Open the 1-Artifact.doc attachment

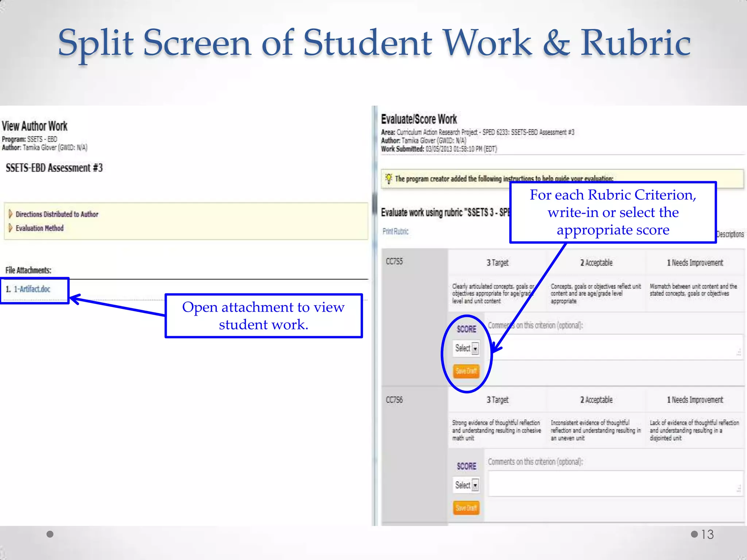pyautogui.click(x=32, y=289)
